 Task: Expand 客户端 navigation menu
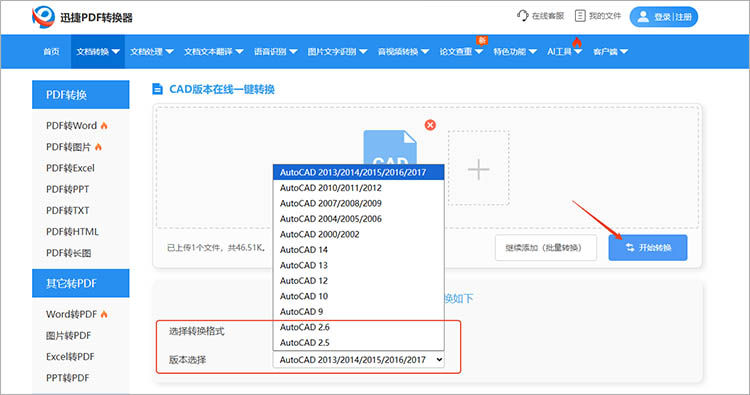[x=610, y=52]
